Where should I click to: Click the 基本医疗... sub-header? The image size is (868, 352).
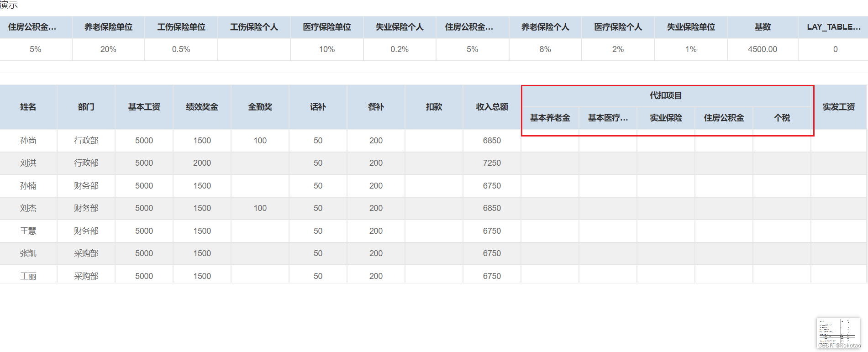(x=608, y=118)
